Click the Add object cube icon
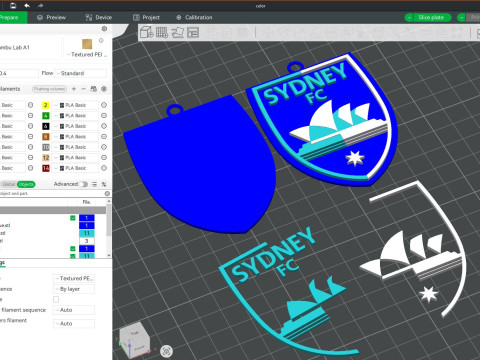Screen dimensions: 480x360 coord(146,32)
